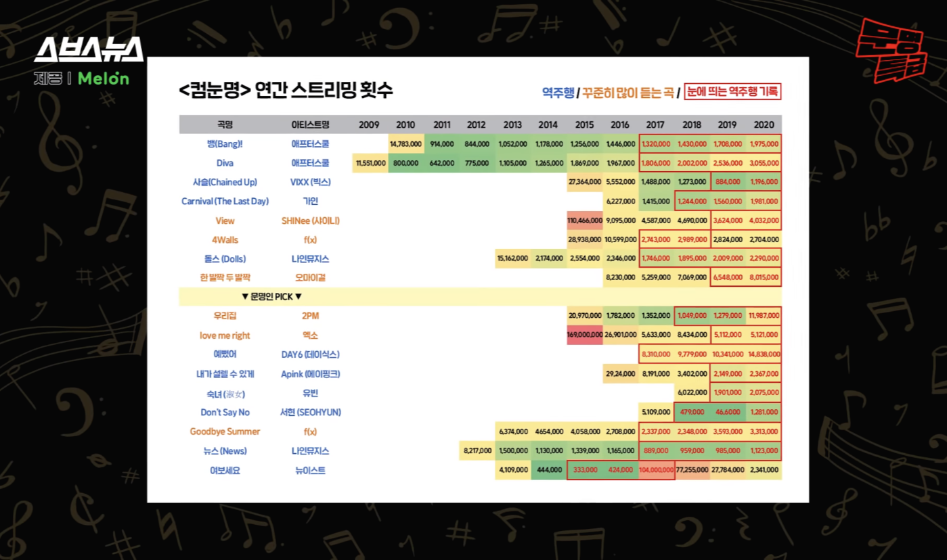This screenshot has width=947, height=560.
Task: Click the '애프터스쿨' artist cell in the Diva row
Action: [x=310, y=163]
